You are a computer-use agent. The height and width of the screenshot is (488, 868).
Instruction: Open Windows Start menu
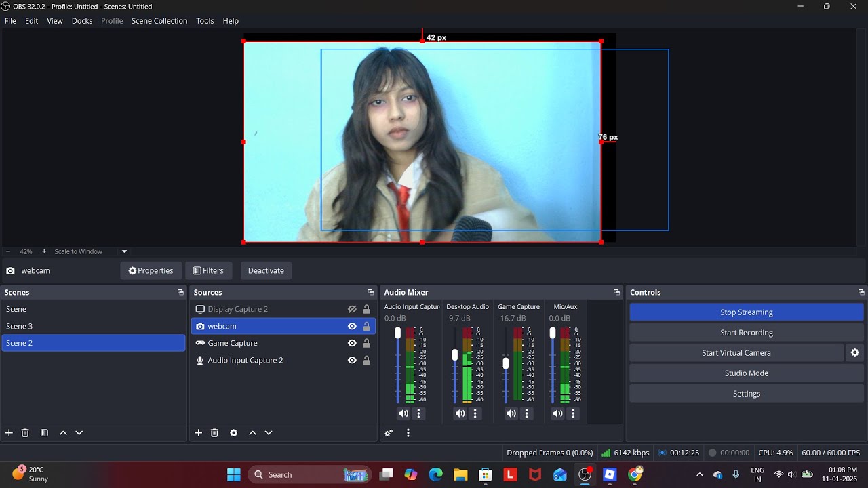click(234, 474)
